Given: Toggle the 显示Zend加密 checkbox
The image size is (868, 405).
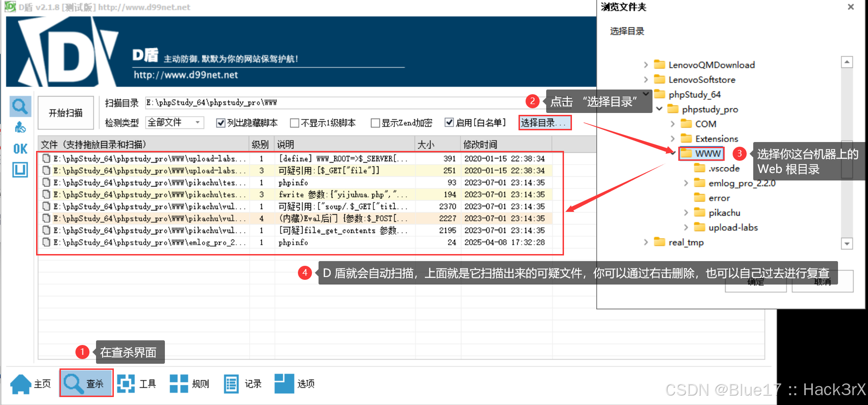Looking at the screenshot, I should click(x=375, y=123).
